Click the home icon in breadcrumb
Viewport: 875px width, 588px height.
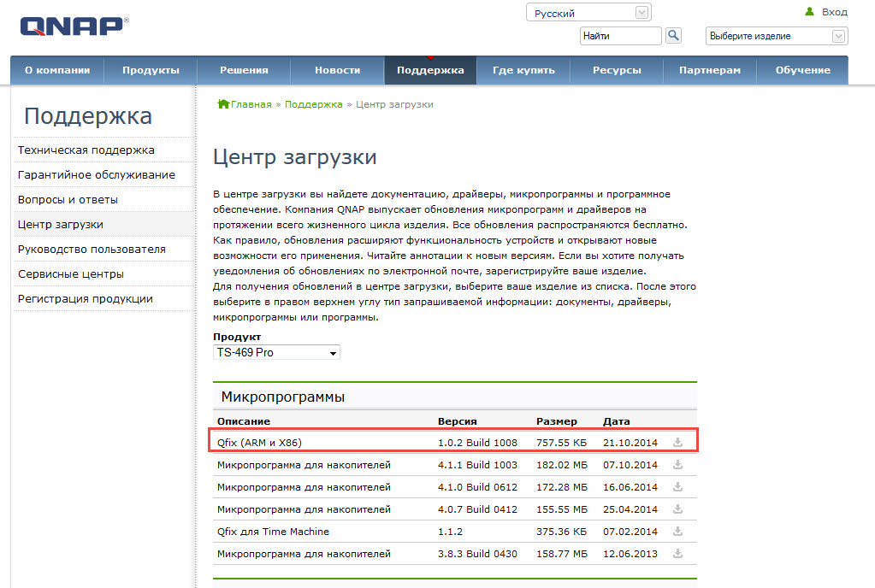point(223,103)
